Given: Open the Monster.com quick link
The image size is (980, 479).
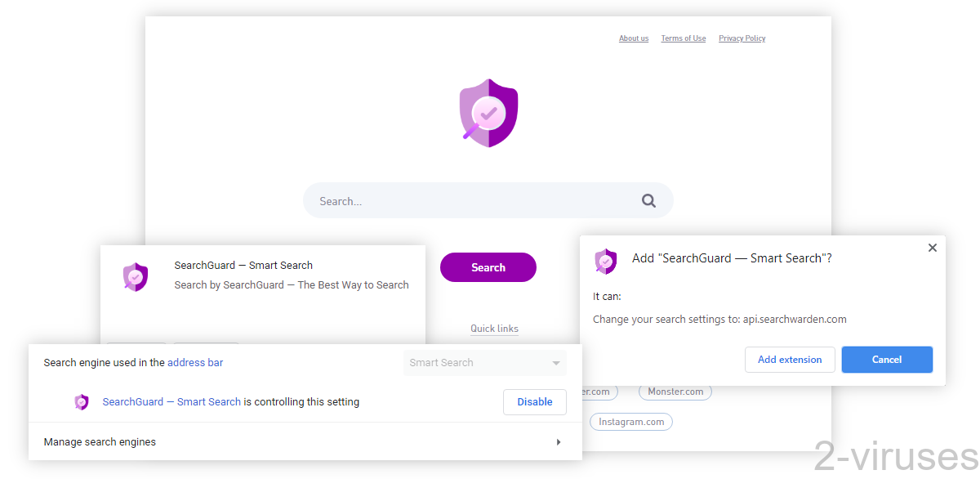Looking at the screenshot, I should click(675, 392).
